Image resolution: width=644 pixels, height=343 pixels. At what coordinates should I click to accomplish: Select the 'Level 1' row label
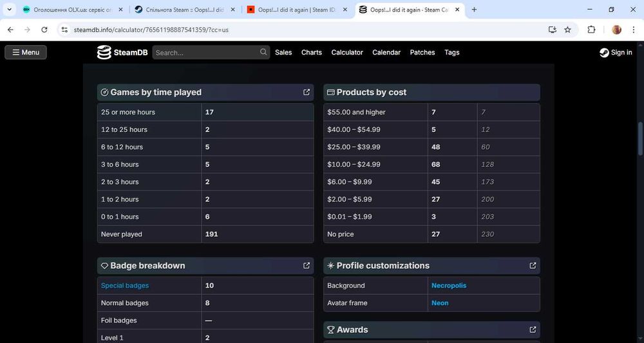coord(112,338)
